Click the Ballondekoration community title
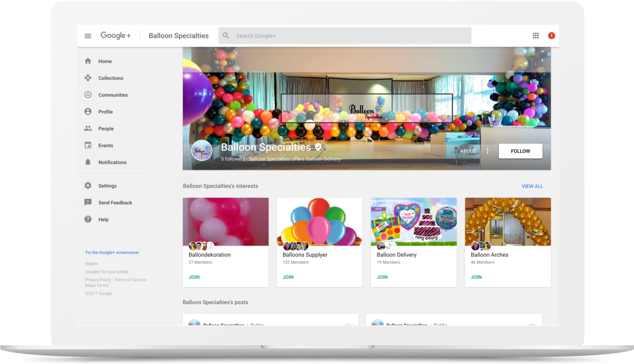Image resolution: width=634 pixels, height=364 pixels. click(x=209, y=255)
